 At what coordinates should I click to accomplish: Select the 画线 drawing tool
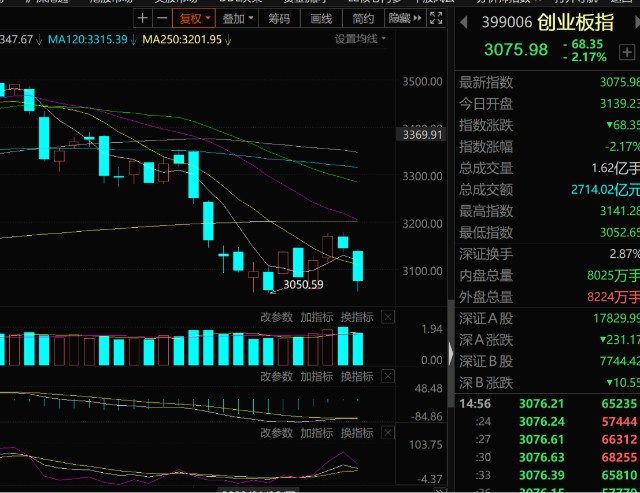click(x=321, y=18)
